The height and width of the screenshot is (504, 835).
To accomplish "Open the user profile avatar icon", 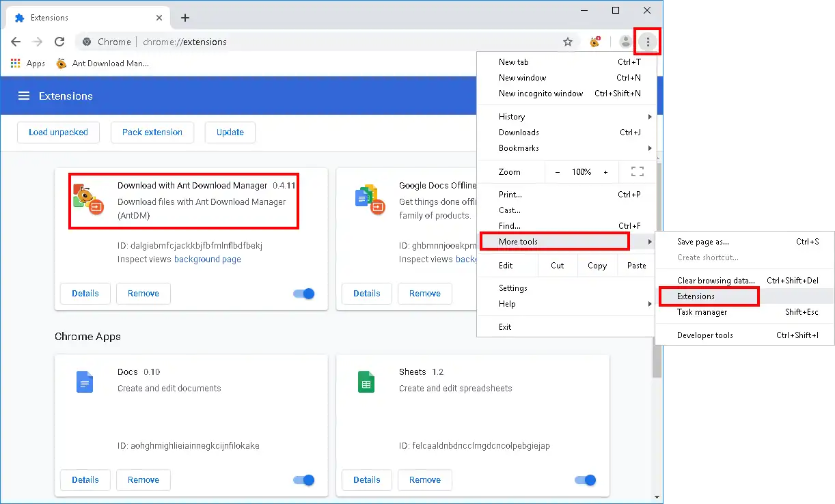I will click(x=625, y=42).
